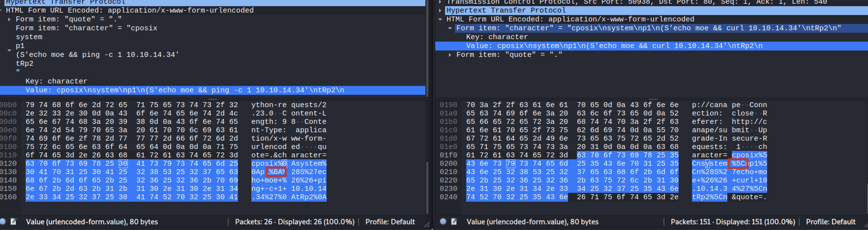This screenshot has height=230, width=868.
Task: Collapse HTML Form URL Encoded in right pane
Action: tap(440, 19)
